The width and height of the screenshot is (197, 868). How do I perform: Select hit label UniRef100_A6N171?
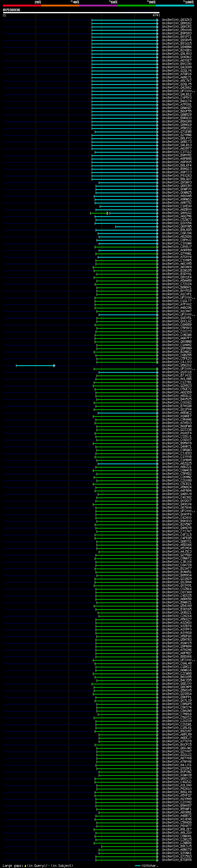pos(177,78)
